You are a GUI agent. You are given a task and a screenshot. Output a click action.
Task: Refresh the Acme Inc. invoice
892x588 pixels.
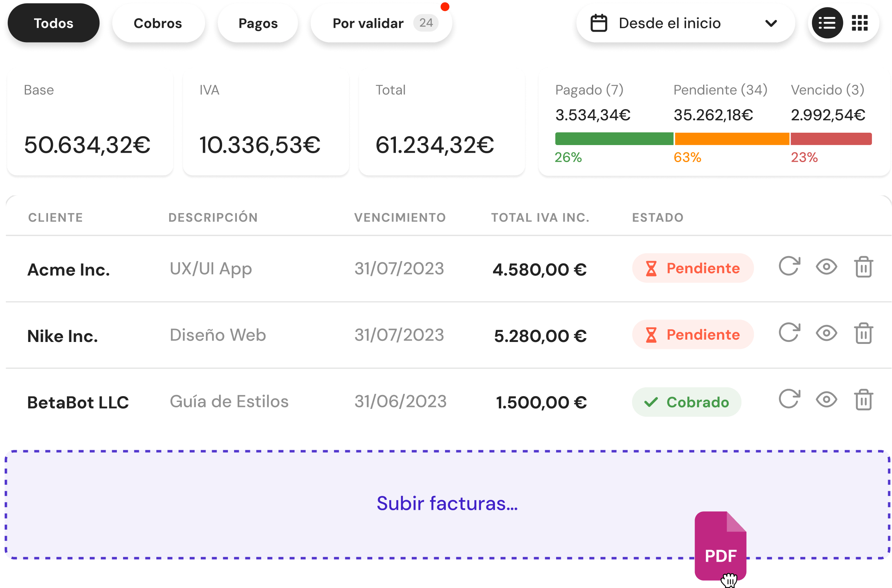point(789,266)
